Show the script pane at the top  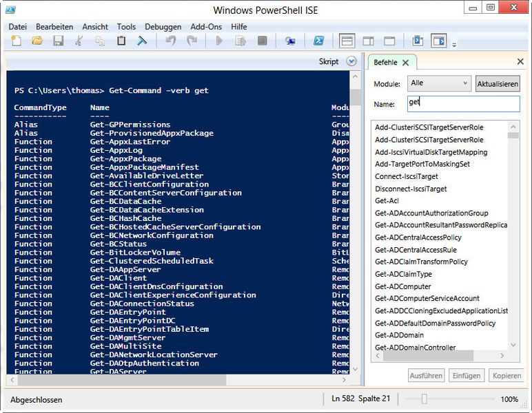click(x=347, y=41)
